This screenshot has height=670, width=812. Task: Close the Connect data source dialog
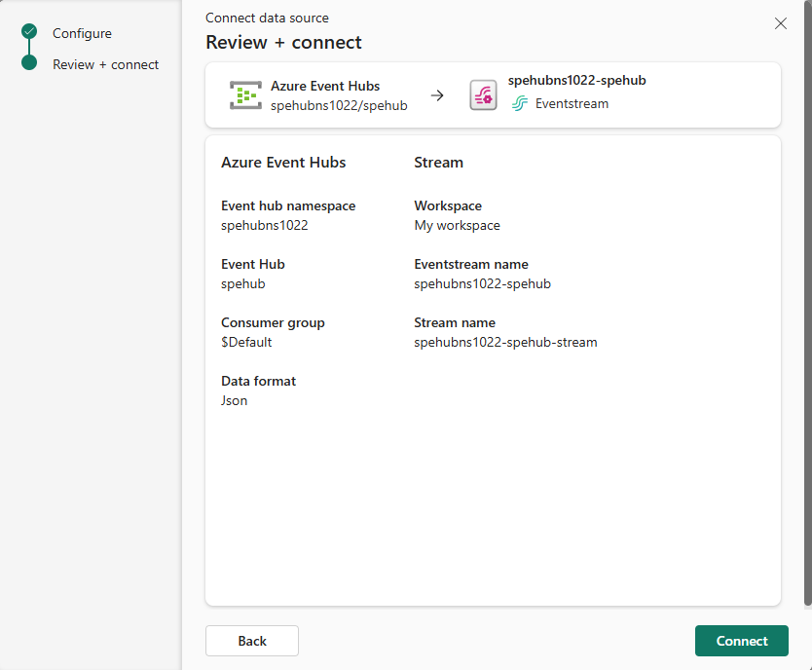pyautogui.click(x=781, y=23)
